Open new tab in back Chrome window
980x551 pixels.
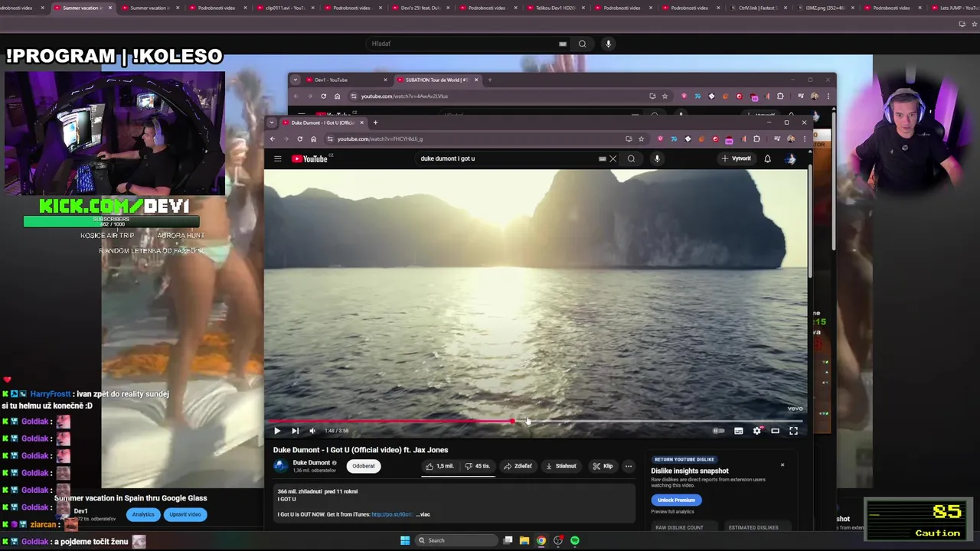coord(490,80)
